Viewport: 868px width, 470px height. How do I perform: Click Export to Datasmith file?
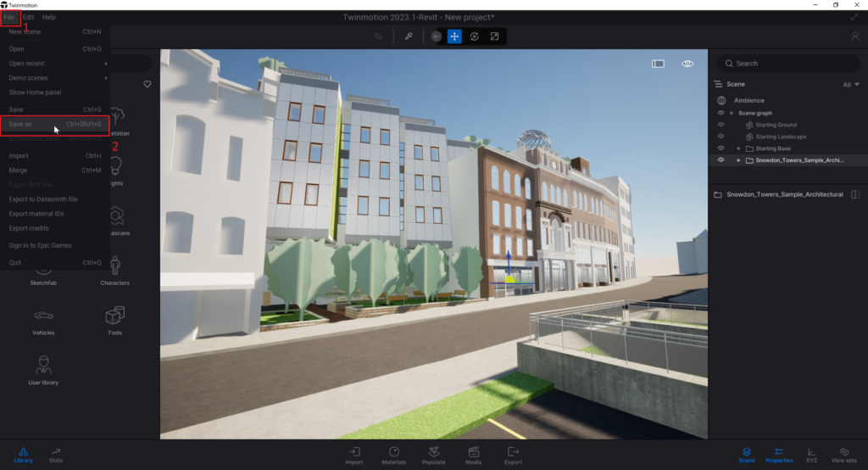pos(55,199)
